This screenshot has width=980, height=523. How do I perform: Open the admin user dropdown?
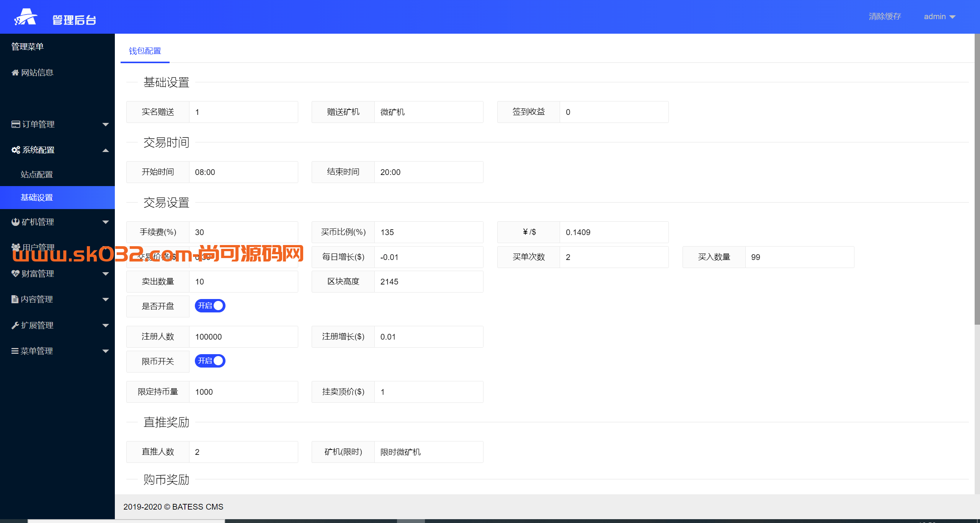(940, 16)
